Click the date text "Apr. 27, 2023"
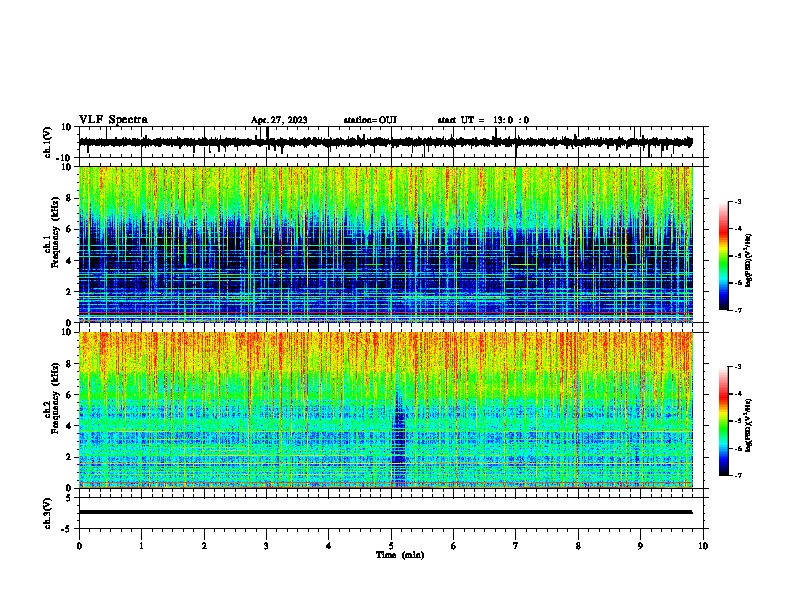The height and width of the screenshot is (612, 792). (x=279, y=120)
